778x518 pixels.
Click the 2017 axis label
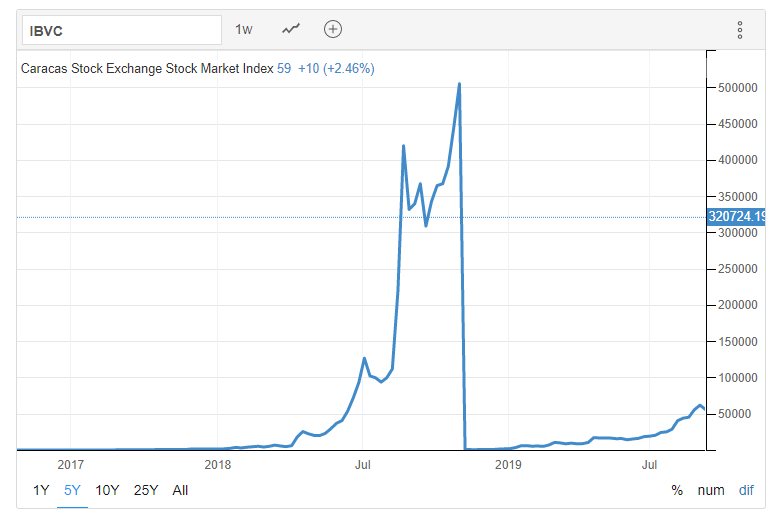coord(70,465)
